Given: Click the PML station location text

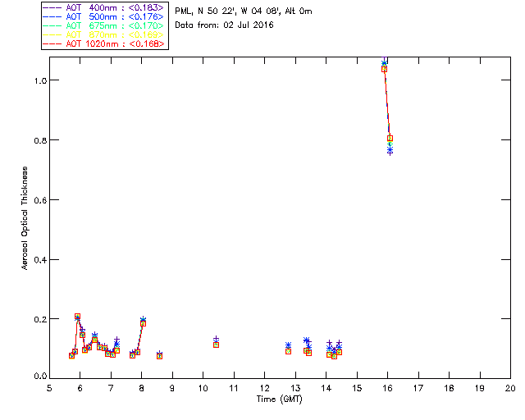Looking at the screenshot, I should coord(244,11).
